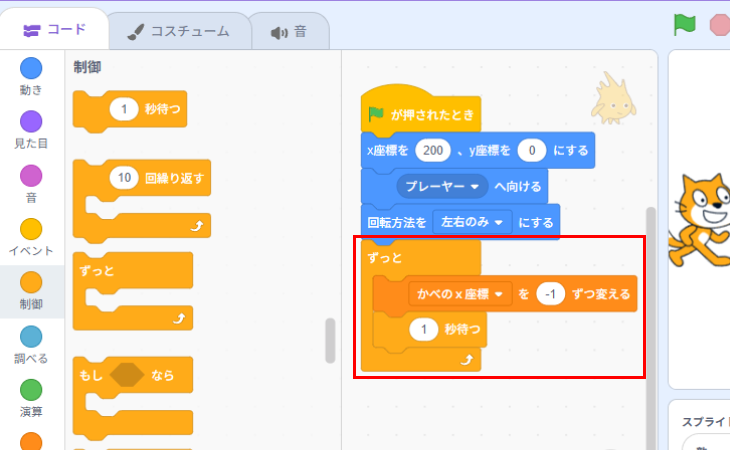Expand the 左右のみ rotation style dropdown
The width and height of the screenshot is (730, 450).
(x=471, y=221)
